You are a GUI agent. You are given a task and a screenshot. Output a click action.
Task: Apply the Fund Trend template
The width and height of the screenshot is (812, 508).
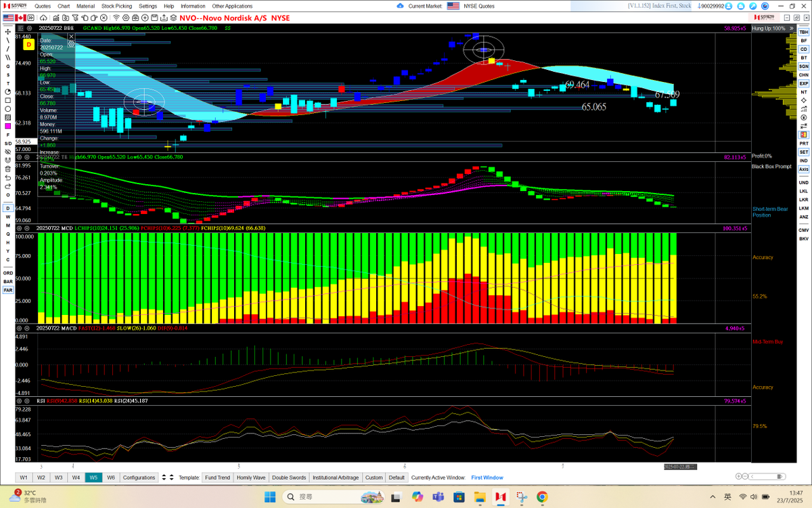tap(217, 478)
